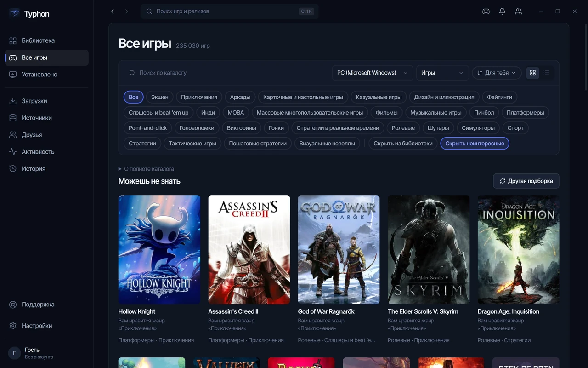Image resolution: width=588 pixels, height=368 pixels.
Task: Toggle Скрыть из библиотеки option
Action: (403, 144)
